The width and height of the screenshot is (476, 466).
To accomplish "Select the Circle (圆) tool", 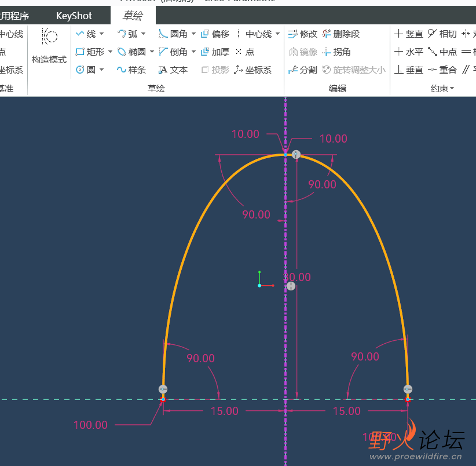I will [x=86, y=70].
